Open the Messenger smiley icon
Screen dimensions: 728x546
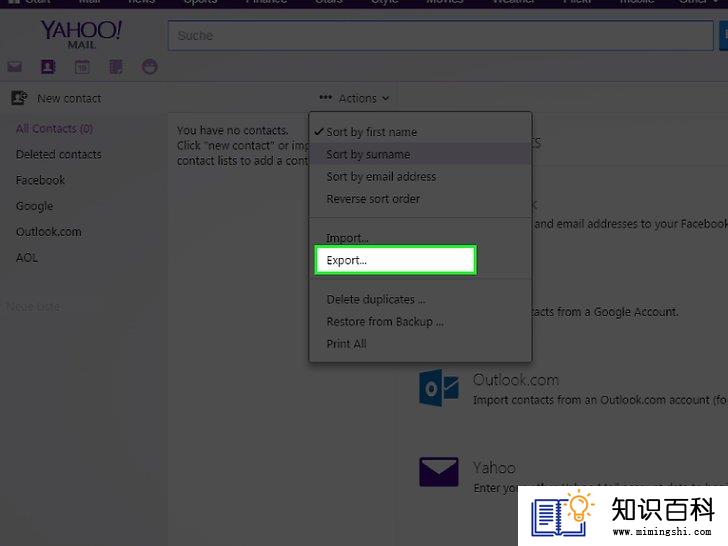pos(150,67)
